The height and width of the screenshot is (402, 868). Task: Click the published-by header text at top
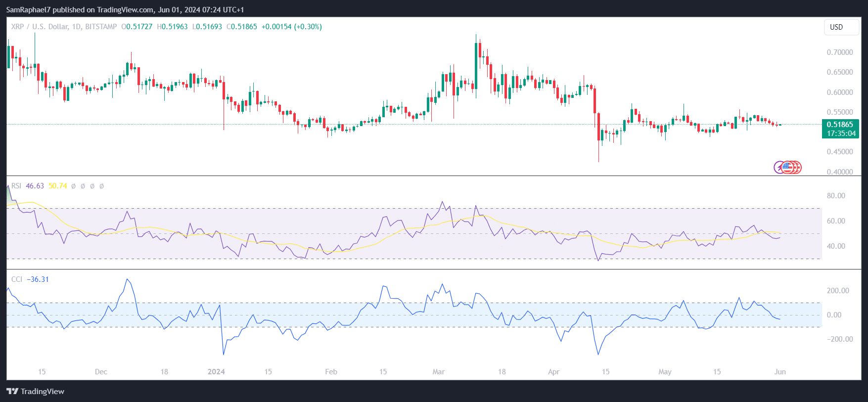pos(125,9)
